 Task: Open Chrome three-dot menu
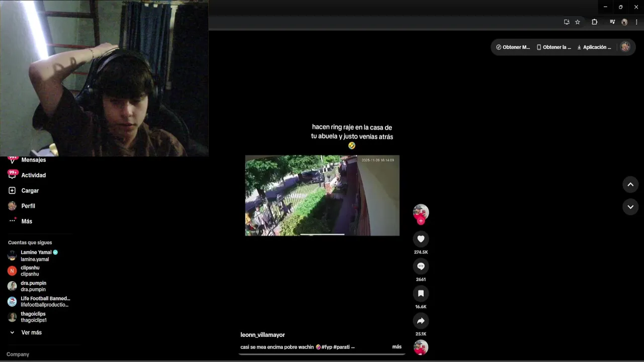[x=636, y=22]
